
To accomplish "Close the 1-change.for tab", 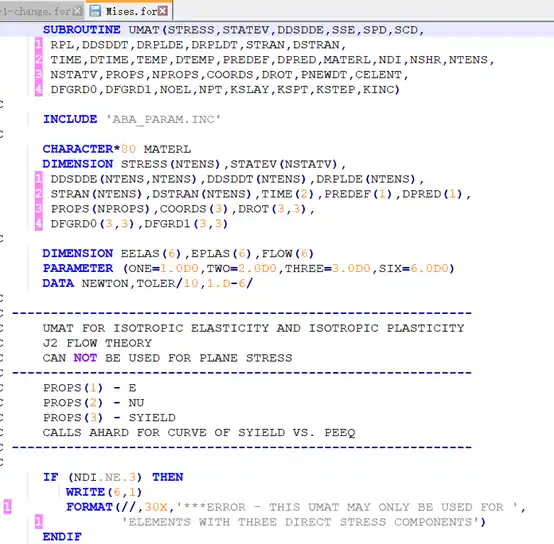I will point(77,11).
